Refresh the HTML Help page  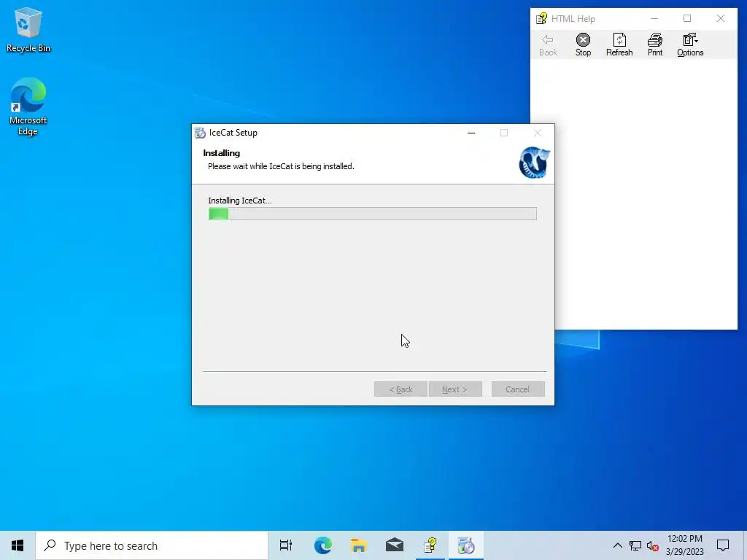[619, 44]
